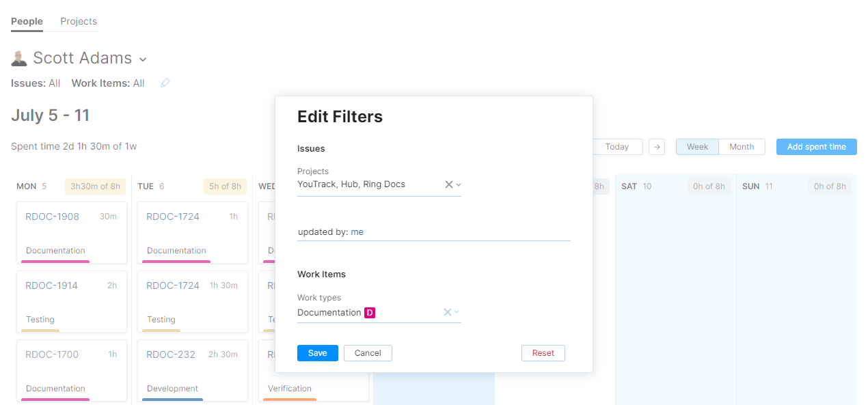The height and width of the screenshot is (405, 868).
Task: Open the Projects dropdown chevron
Action: click(459, 184)
